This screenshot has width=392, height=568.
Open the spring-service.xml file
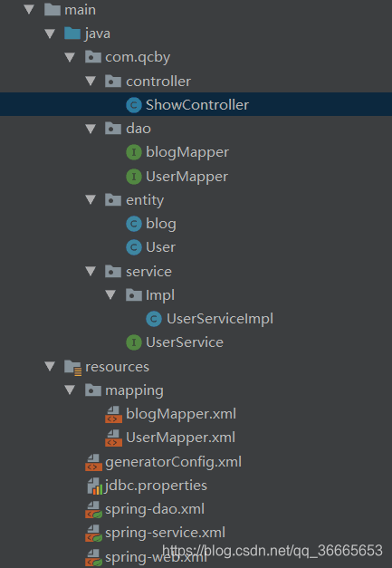pos(165,534)
